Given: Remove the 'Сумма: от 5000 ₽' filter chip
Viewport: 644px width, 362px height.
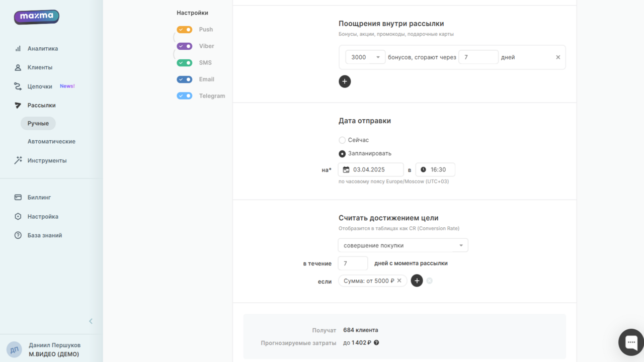Looking at the screenshot, I should click(399, 281).
